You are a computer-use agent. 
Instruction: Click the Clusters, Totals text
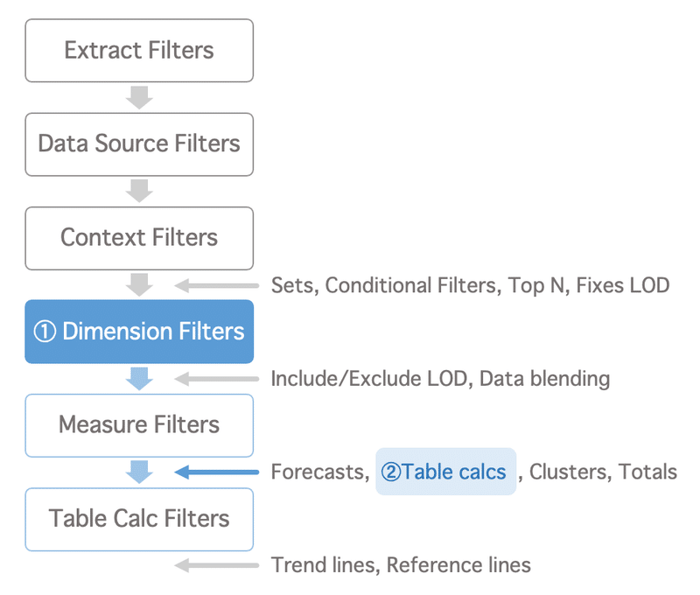(x=603, y=472)
